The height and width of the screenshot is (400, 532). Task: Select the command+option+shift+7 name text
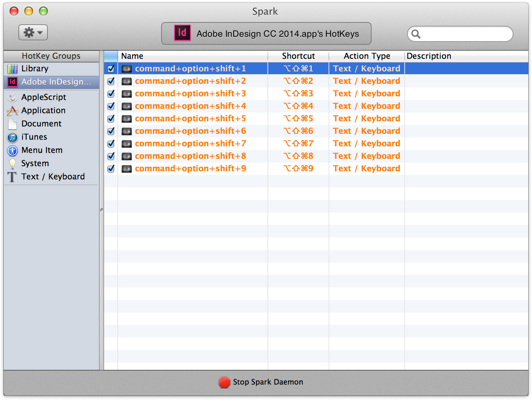pos(191,144)
